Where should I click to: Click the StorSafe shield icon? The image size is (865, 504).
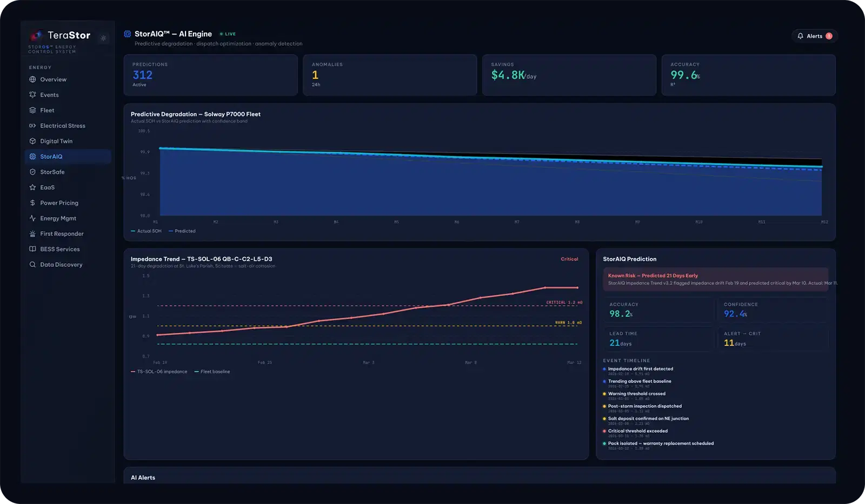tap(32, 172)
